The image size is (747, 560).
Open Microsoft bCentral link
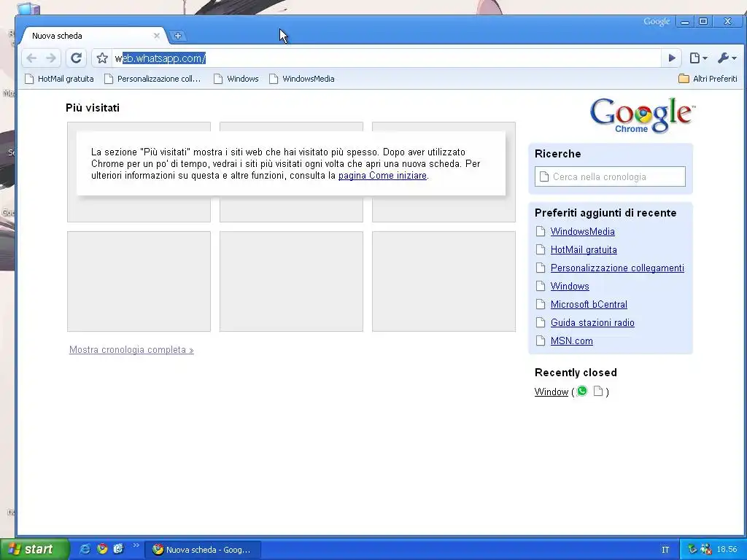coord(589,304)
